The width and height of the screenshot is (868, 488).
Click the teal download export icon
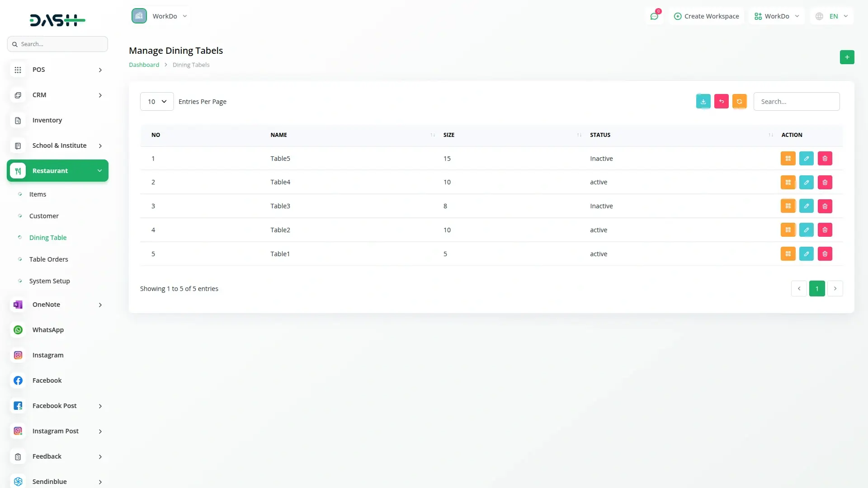point(703,102)
